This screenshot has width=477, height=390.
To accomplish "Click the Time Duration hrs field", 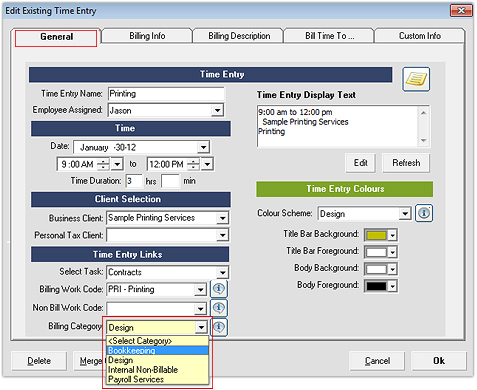I will click(134, 181).
